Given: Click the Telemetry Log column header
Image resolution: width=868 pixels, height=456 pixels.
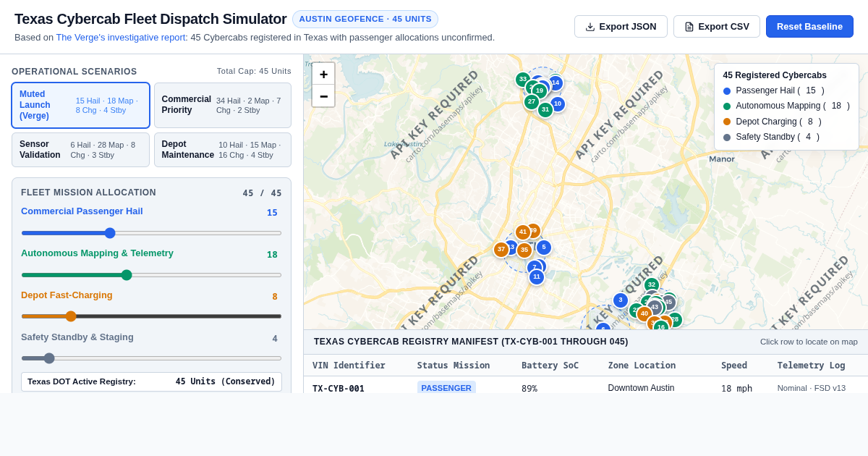Looking at the screenshot, I should pyautogui.click(x=811, y=366).
